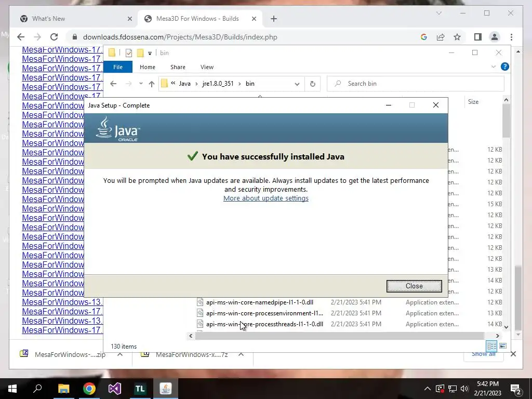532x399 pixels.
Task: Open the notification center icon
Action: (x=515, y=389)
